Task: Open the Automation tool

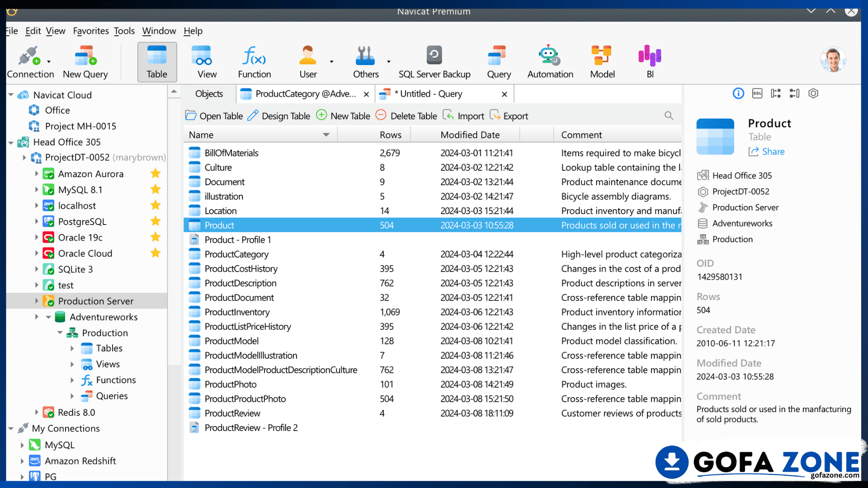Action: (x=550, y=62)
